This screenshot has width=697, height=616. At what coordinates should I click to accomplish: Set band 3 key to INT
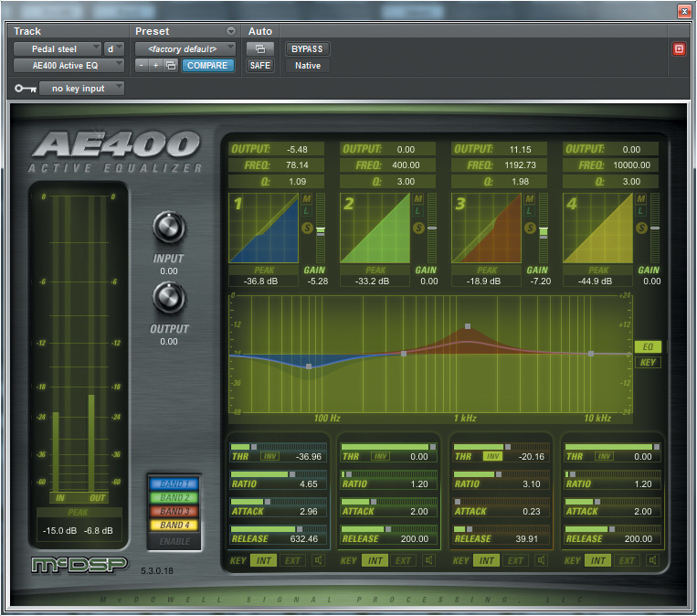click(x=486, y=560)
